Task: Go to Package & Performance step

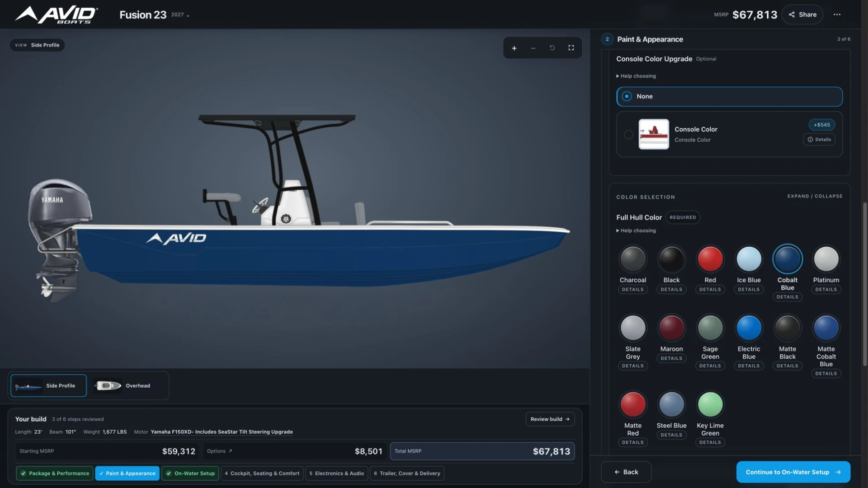Action: pyautogui.click(x=55, y=473)
